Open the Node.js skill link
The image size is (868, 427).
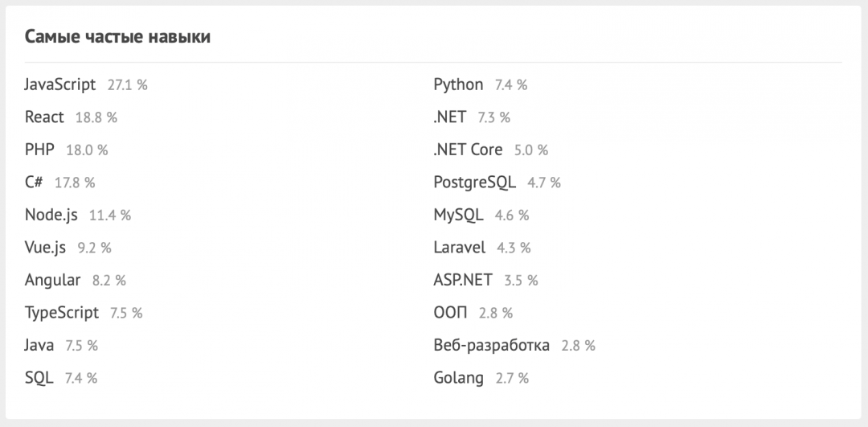pos(51,215)
